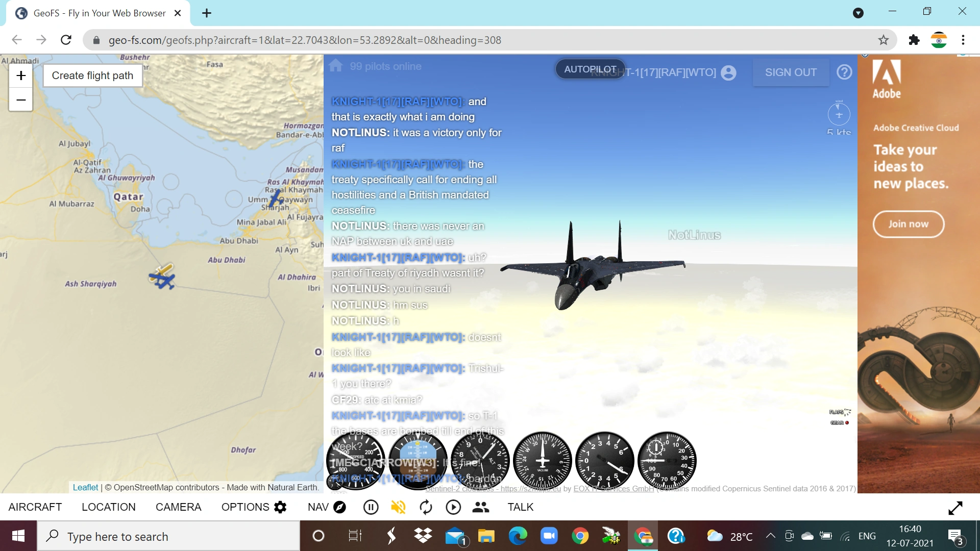This screenshot has height=551, width=980.
Task: Toggle fullscreen with the expand arrows icon
Action: (x=955, y=508)
